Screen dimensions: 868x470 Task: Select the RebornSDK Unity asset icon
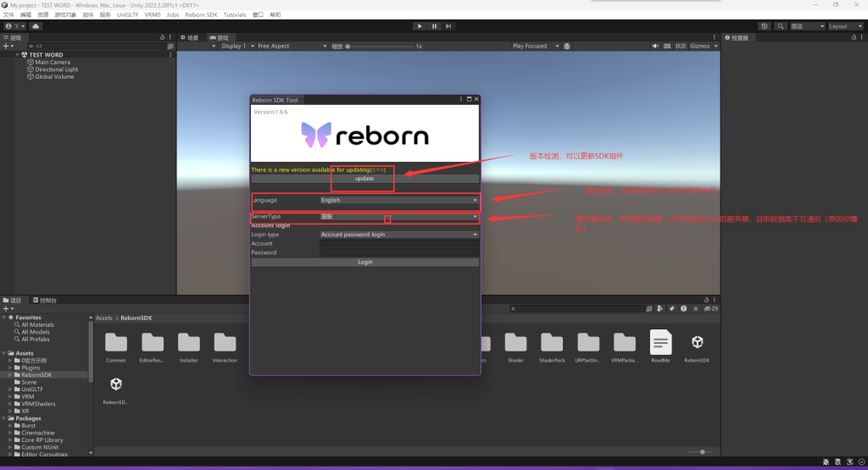coord(697,342)
